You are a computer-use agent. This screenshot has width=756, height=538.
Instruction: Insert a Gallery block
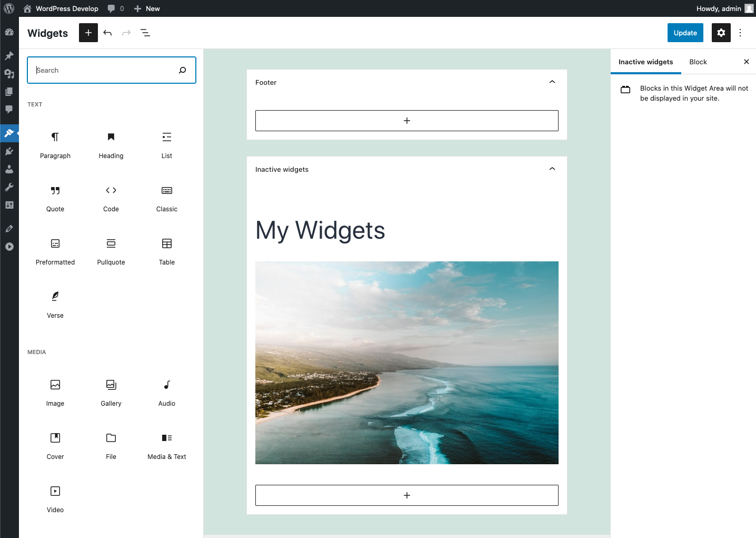coord(111,393)
